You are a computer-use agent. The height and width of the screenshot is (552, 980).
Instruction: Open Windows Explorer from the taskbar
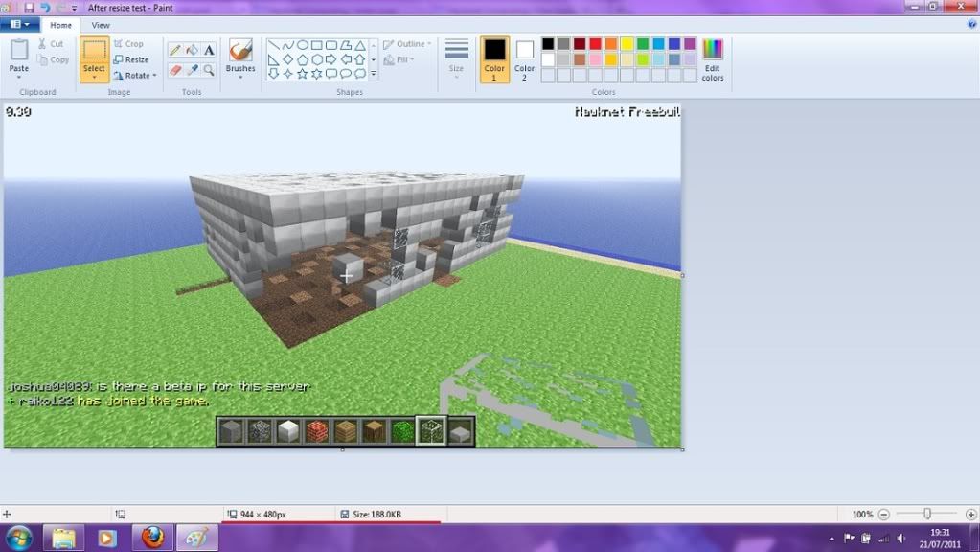pos(63,539)
